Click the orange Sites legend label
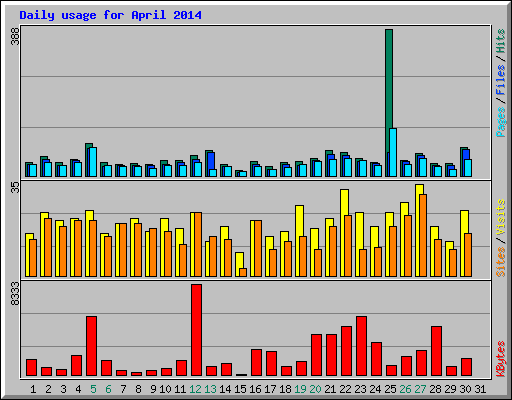 click(x=500, y=262)
